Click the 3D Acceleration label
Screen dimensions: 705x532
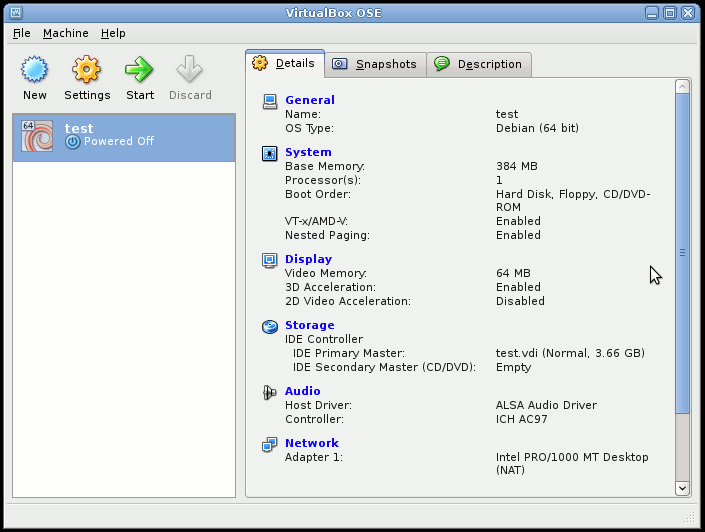click(330, 287)
